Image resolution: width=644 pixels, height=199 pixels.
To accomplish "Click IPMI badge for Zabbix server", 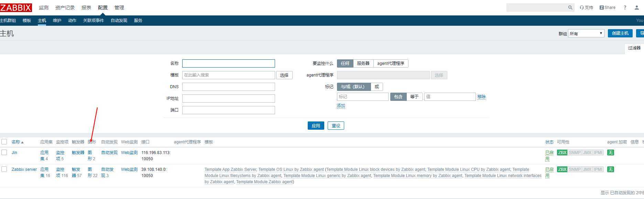I will (598, 169).
